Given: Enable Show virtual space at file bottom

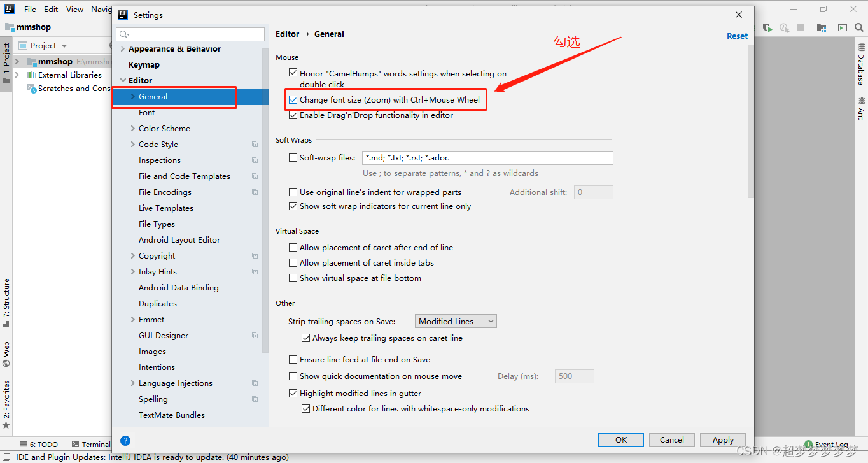Looking at the screenshot, I should pos(293,278).
